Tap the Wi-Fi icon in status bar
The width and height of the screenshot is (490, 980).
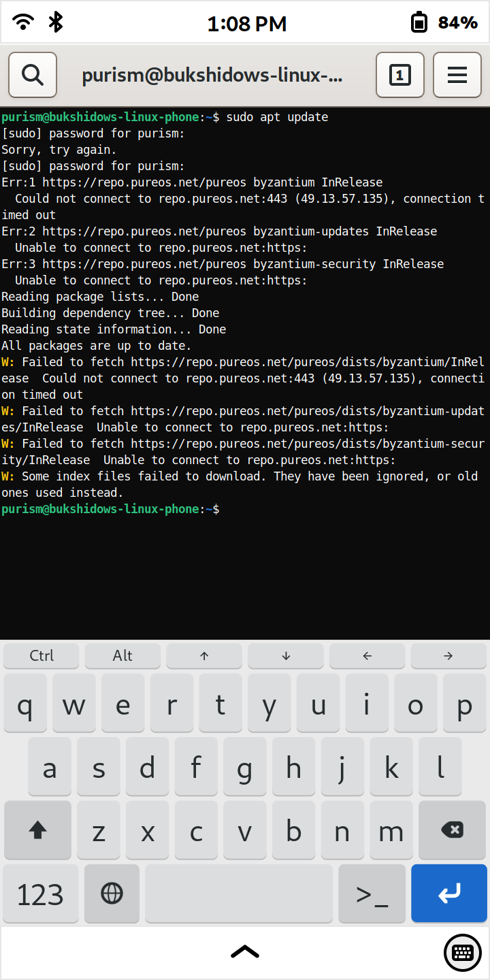(x=24, y=22)
